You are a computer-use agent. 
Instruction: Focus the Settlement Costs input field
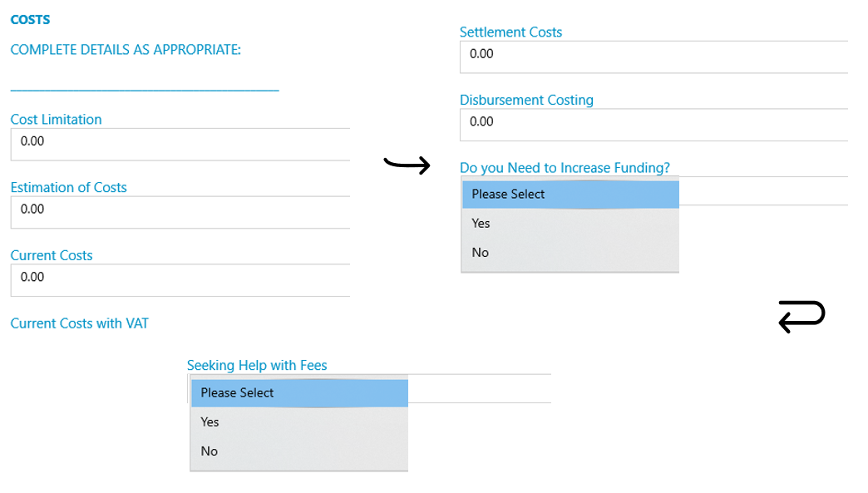click(x=653, y=57)
